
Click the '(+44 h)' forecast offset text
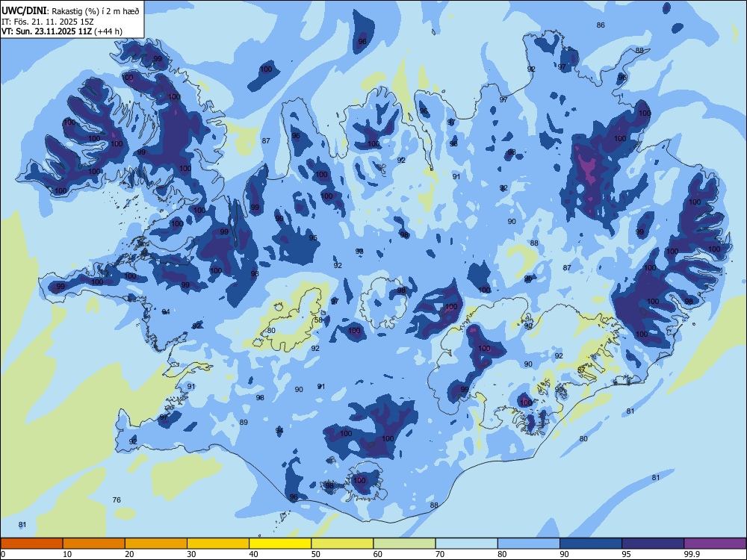(108, 31)
